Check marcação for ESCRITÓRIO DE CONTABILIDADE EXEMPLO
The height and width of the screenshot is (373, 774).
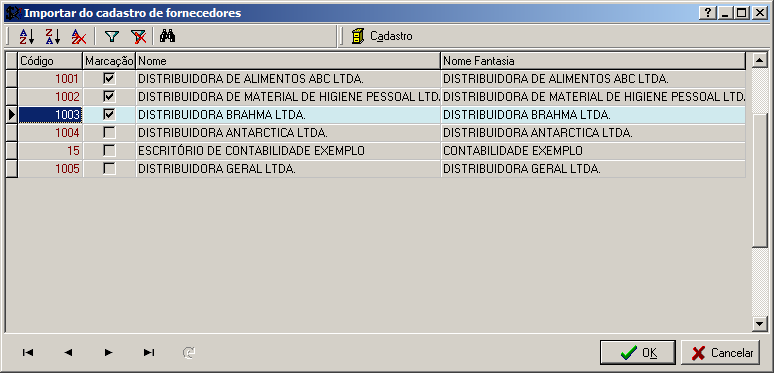pos(109,150)
